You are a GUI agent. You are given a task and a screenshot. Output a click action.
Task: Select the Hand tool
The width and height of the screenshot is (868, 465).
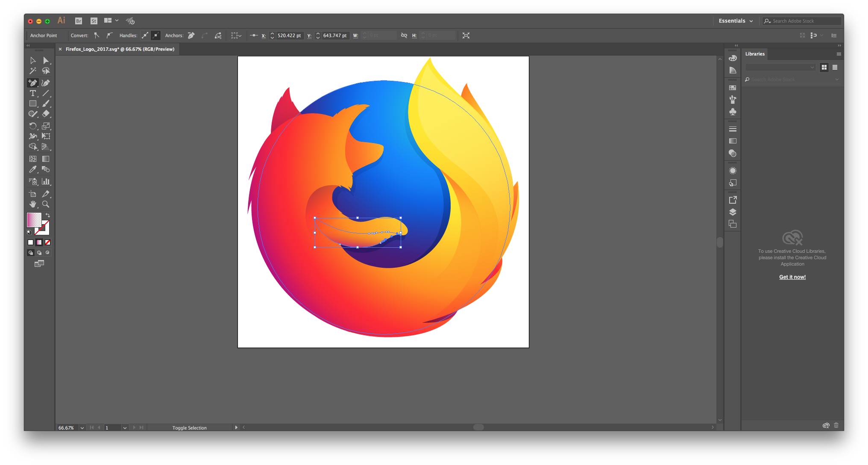coord(32,204)
